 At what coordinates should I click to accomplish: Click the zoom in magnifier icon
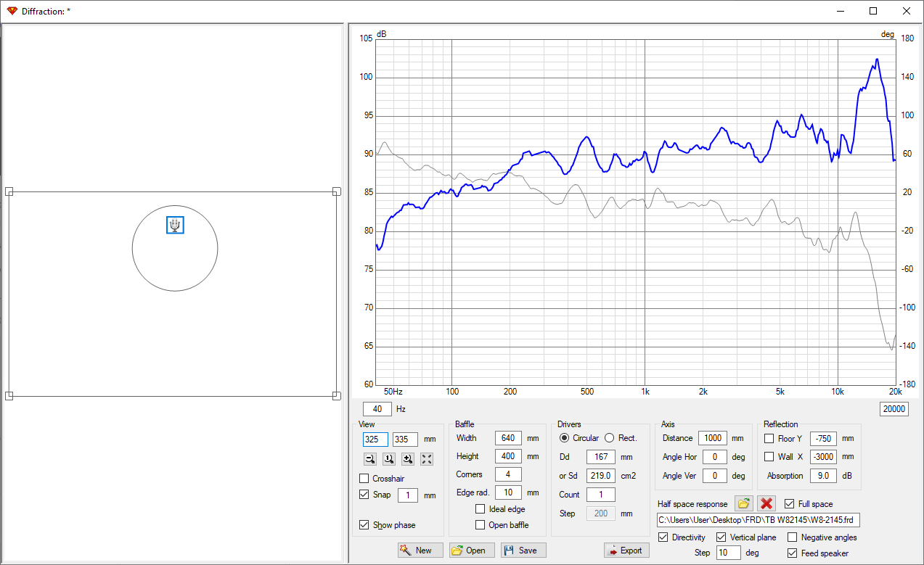point(408,458)
